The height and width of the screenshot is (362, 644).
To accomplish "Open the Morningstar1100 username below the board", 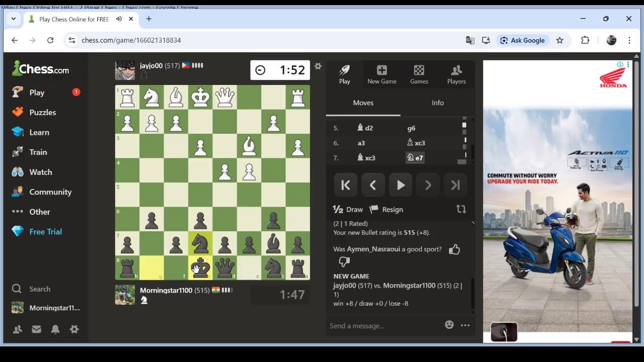I will tap(166, 290).
